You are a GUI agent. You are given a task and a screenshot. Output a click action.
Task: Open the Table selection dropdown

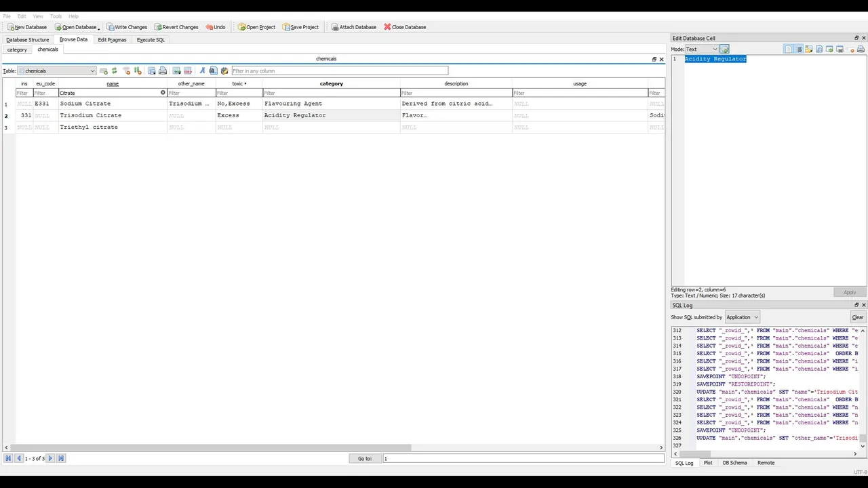(57, 70)
